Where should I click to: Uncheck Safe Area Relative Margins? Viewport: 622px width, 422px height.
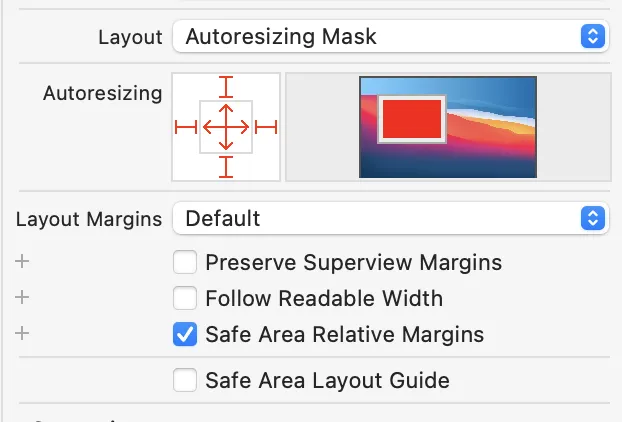pos(185,334)
